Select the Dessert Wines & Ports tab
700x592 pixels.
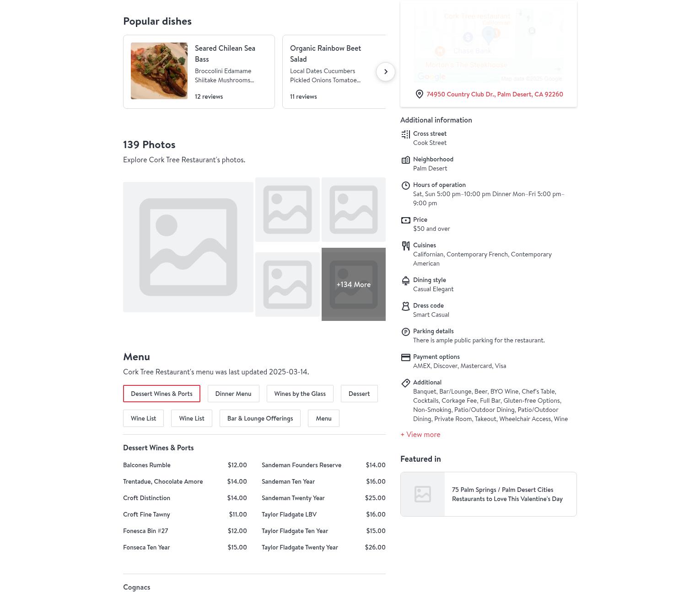click(162, 394)
